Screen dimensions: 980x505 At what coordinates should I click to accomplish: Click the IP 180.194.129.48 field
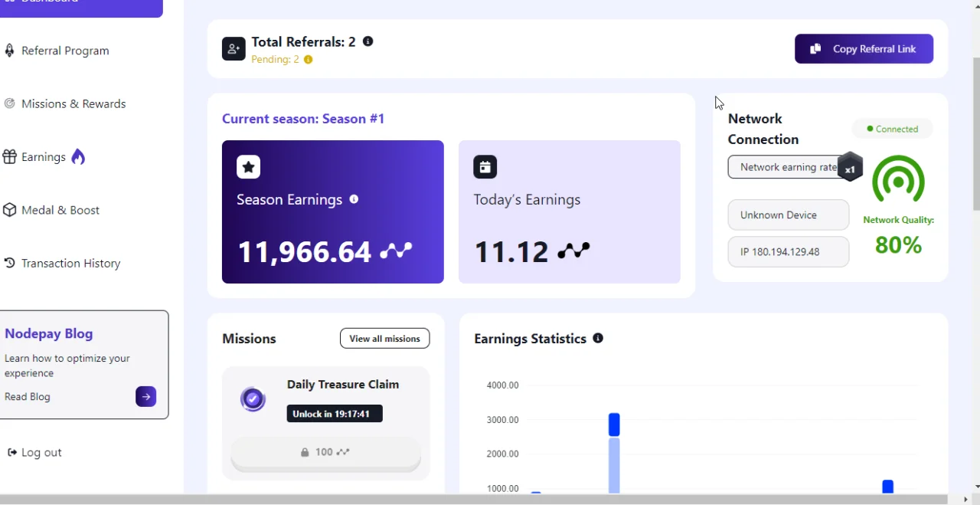click(789, 252)
